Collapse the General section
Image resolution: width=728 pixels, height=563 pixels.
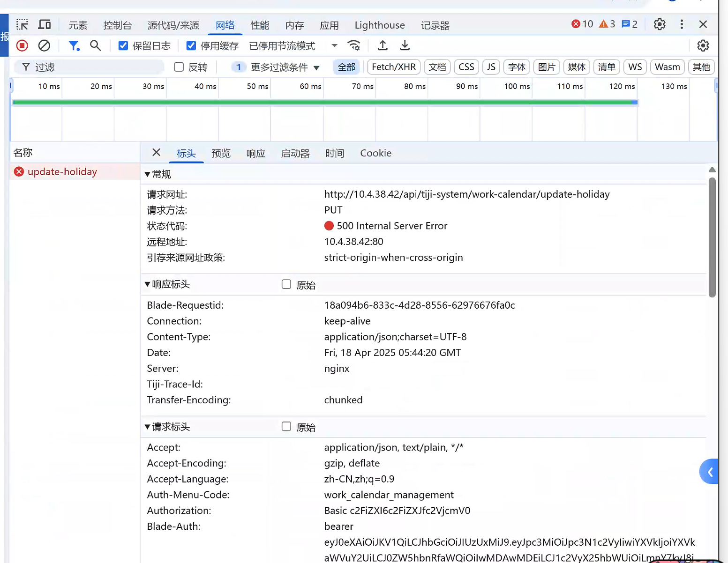pyautogui.click(x=158, y=174)
